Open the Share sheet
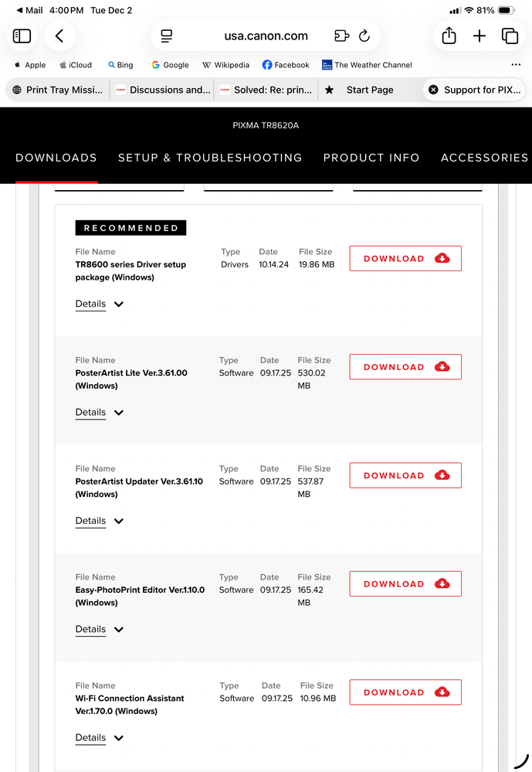This screenshot has height=772, width=532. point(449,36)
